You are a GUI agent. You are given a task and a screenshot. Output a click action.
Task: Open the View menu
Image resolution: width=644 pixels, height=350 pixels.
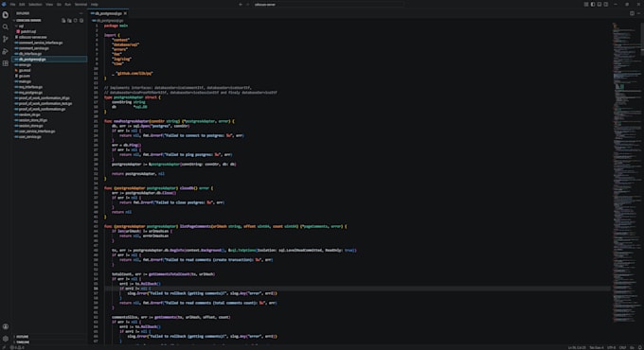click(49, 4)
